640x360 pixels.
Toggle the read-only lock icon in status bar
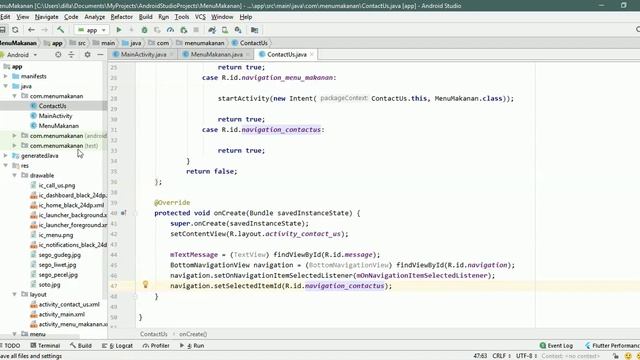click(x=616, y=356)
